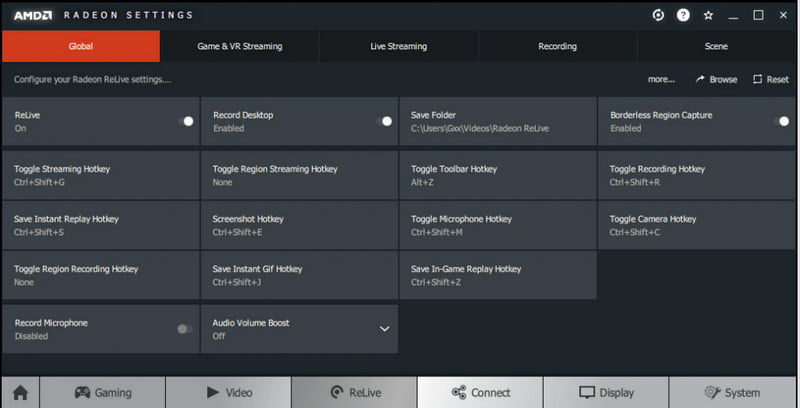Screen dimensions: 800x408
Task: Open the Gaming section
Action: pos(103,393)
